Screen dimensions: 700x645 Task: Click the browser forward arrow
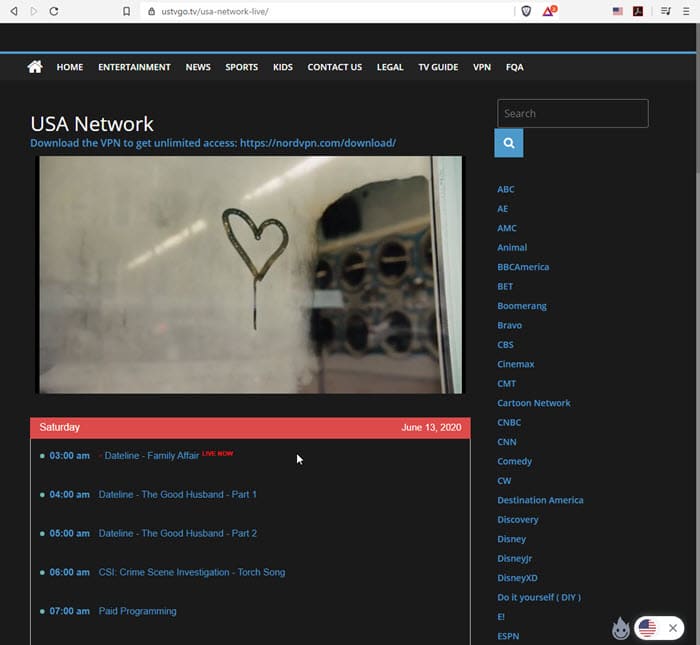[33, 11]
